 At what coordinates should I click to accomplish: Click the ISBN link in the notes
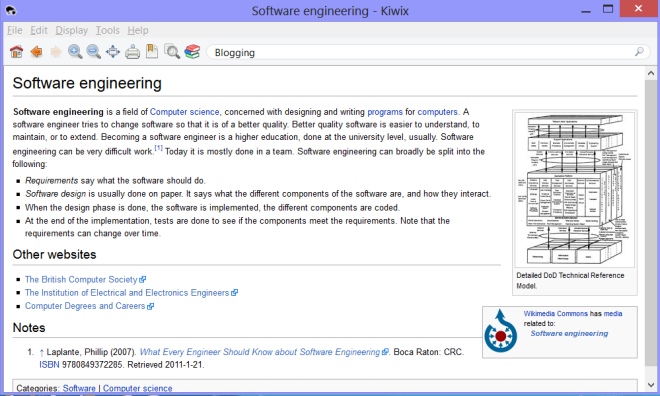coord(49,364)
